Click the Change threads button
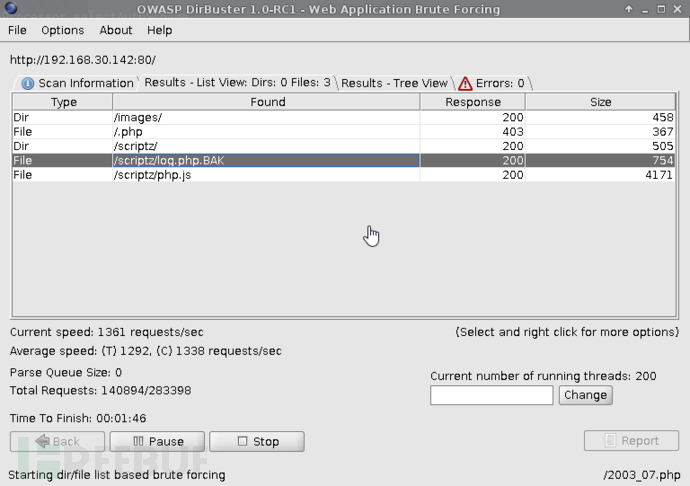Image resolution: width=690 pixels, height=486 pixels. click(585, 395)
